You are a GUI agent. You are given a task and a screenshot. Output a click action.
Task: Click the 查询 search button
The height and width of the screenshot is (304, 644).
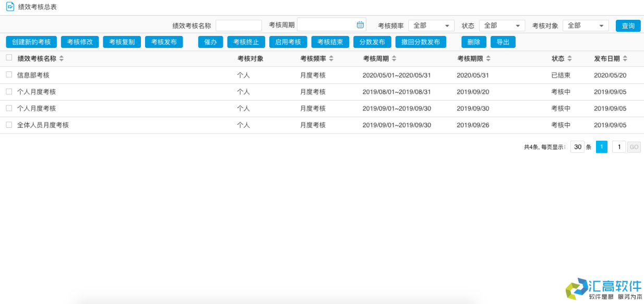[628, 25]
